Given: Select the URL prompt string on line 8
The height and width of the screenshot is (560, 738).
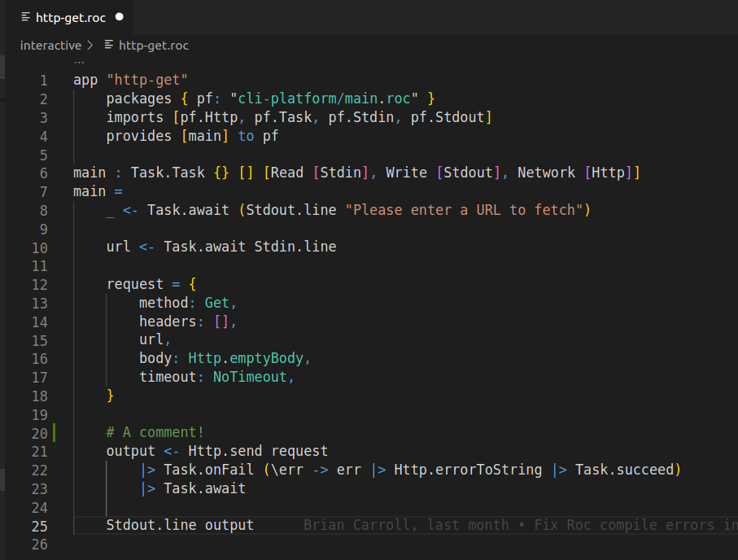Looking at the screenshot, I should pyautogui.click(x=468, y=209).
